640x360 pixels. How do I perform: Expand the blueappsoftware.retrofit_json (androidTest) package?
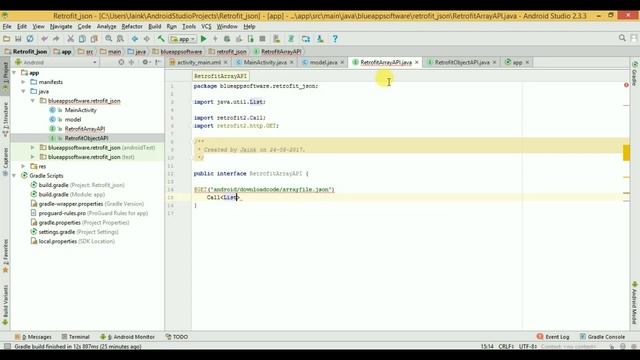click(33, 147)
